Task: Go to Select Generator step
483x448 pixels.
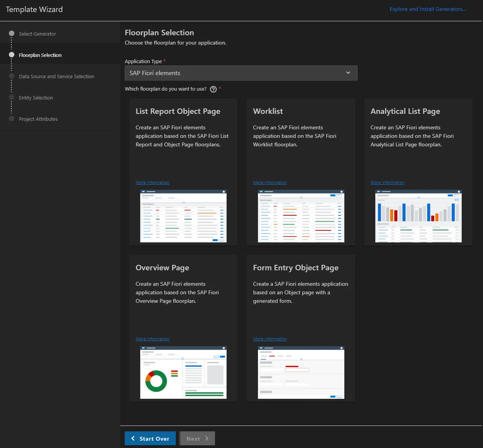Action: (38, 34)
